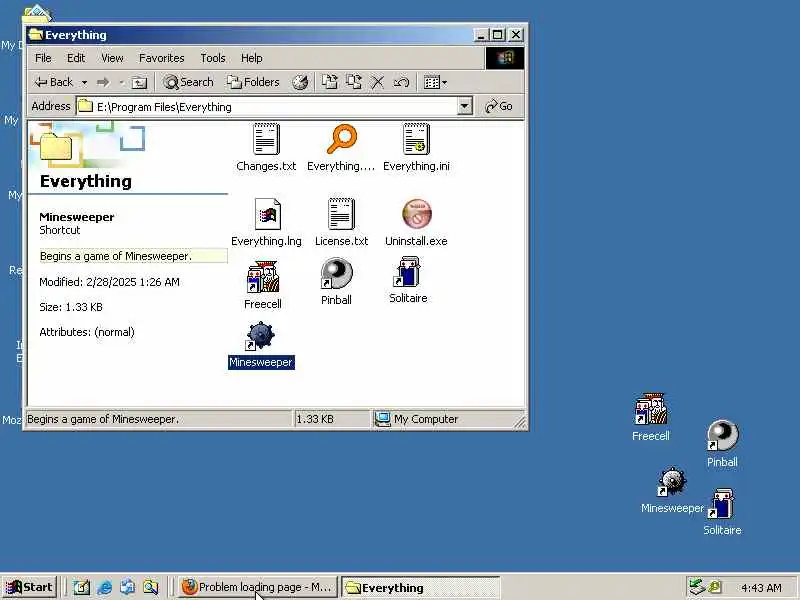The height and width of the screenshot is (600, 800).
Task: Expand the Address bar dropdown
Action: 464,107
